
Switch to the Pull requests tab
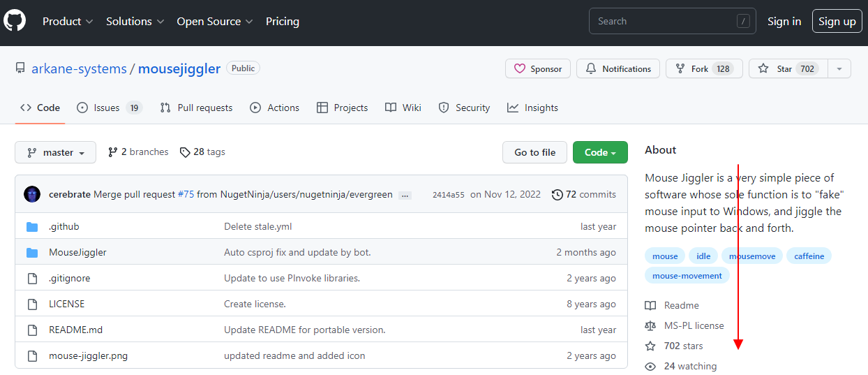pos(196,108)
